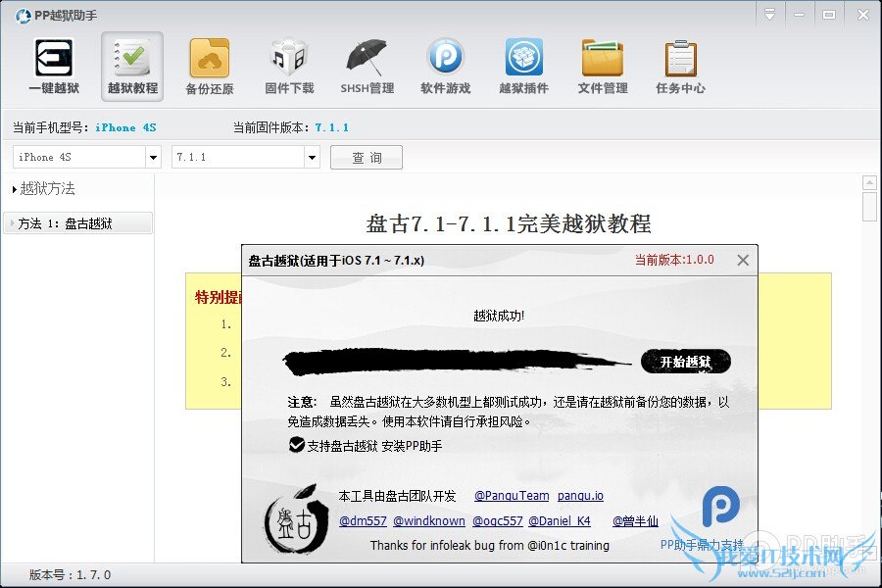This screenshot has width=882, height=588.
Task: Close the 盘古越狱 dialog
Action: click(x=742, y=260)
